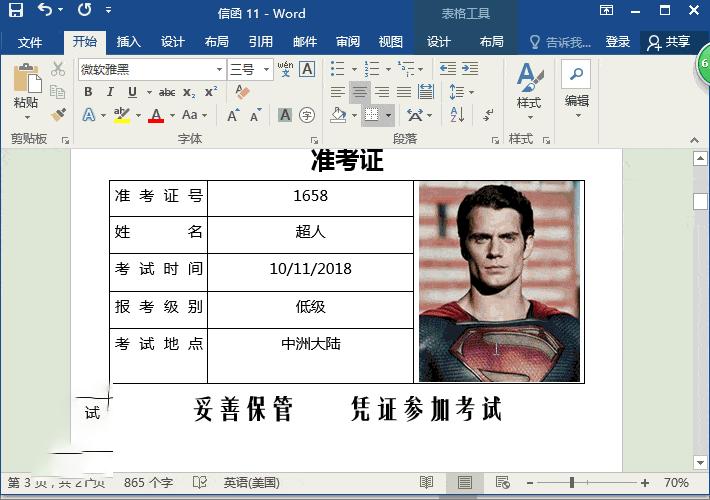
Task: Toggle Bold formatting
Action: click(88, 92)
